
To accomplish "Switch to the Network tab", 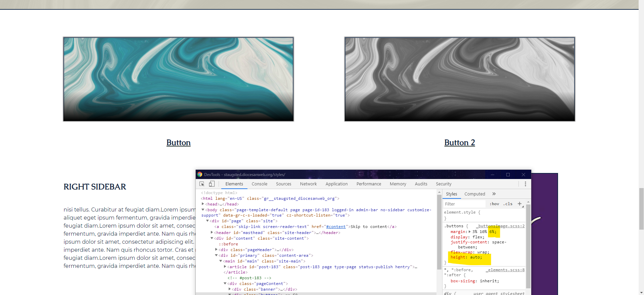I will pos(308,184).
